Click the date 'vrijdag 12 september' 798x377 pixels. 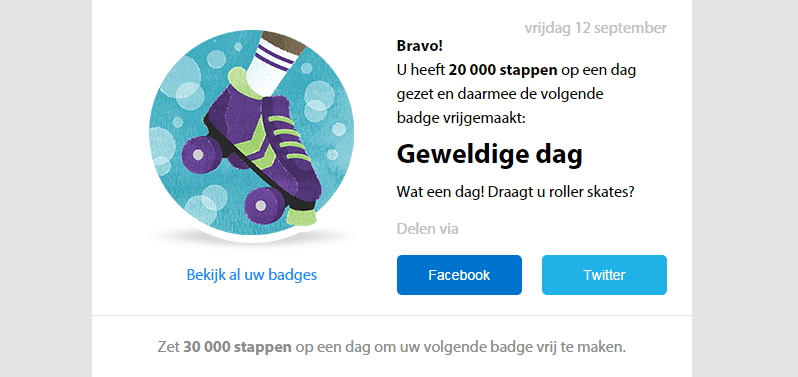[x=595, y=28]
